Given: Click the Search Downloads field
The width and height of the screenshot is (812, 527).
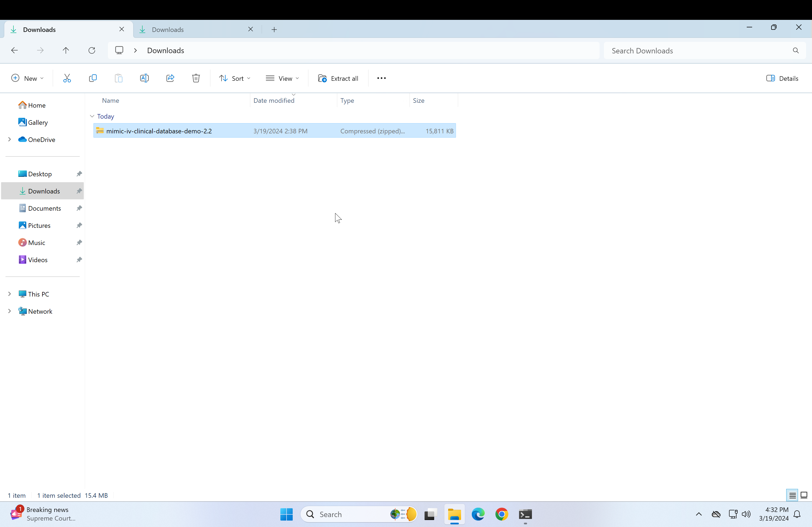Looking at the screenshot, I should coord(699,51).
